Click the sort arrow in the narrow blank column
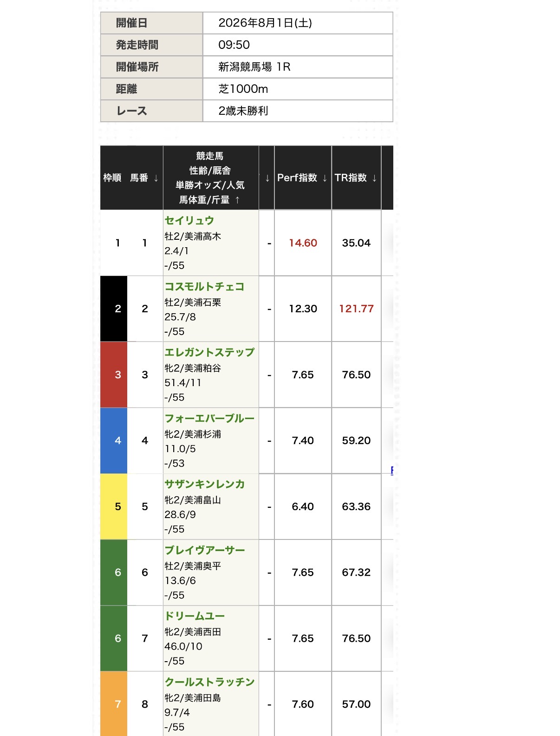560x736 pixels. pos(267,178)
